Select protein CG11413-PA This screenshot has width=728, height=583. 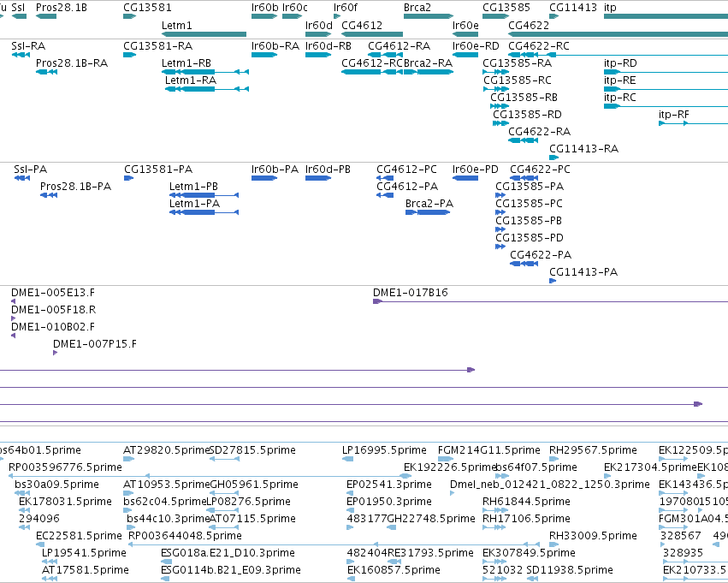tap(583, 272)
